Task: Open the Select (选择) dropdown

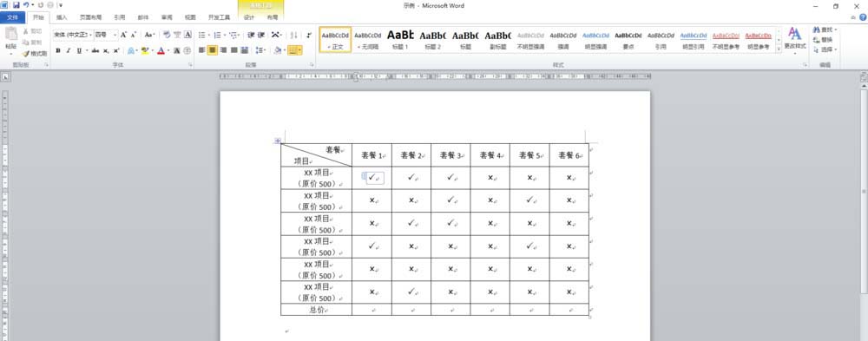Action: (825, 49)
